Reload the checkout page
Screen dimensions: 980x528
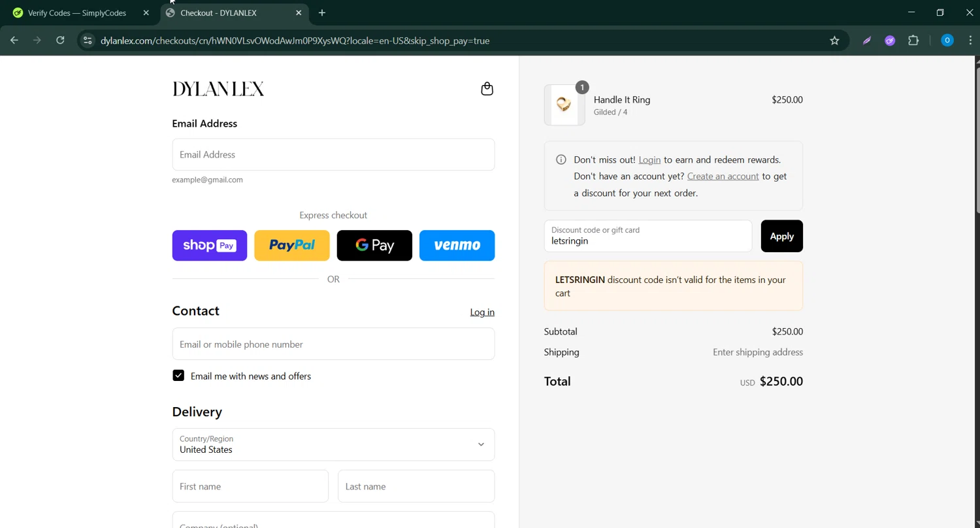(60, 41)
